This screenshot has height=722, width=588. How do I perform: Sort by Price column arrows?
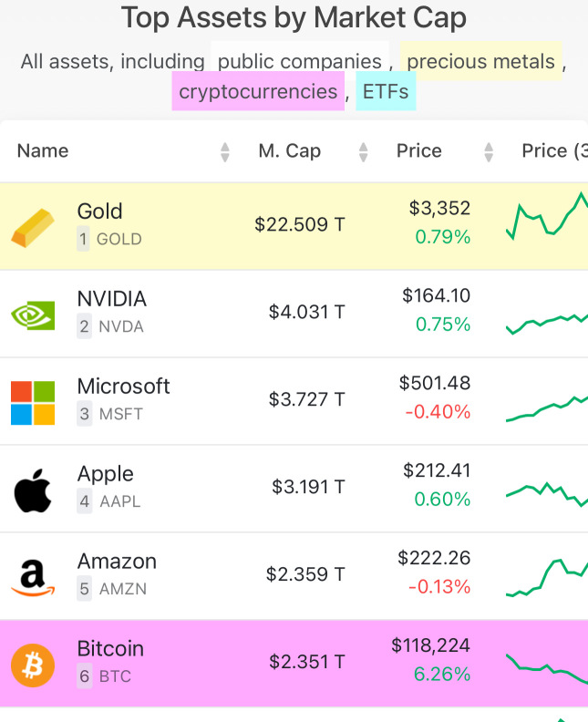[489, 152]
